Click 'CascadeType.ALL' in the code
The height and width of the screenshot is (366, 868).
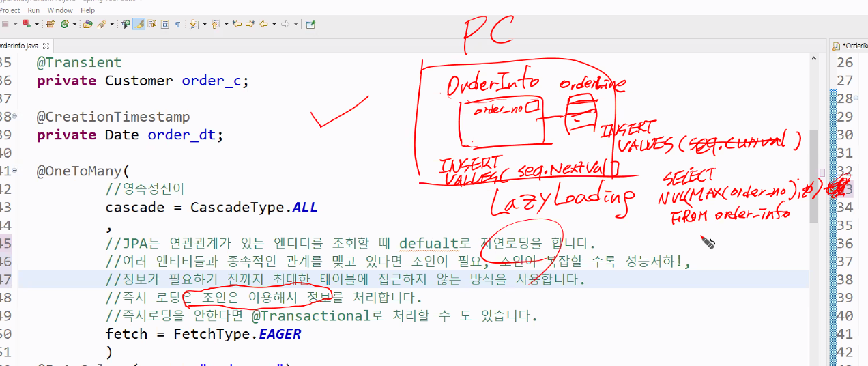[x=254, y=208]
